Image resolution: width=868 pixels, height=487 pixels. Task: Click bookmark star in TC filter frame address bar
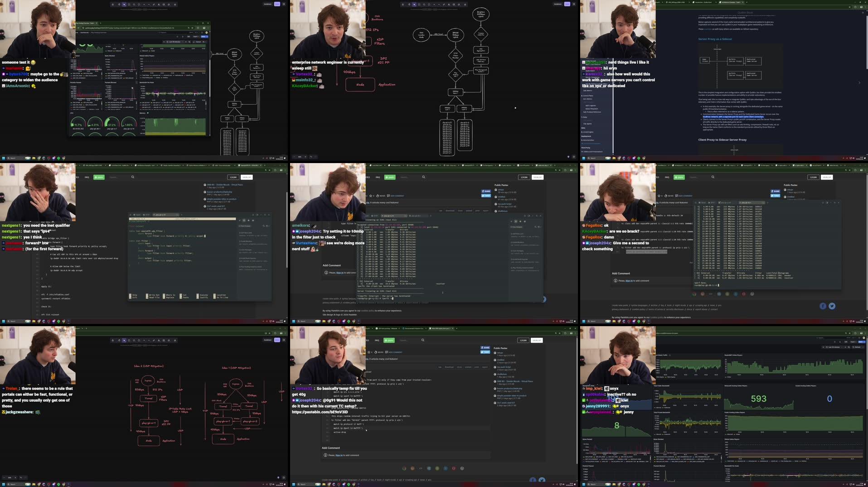coord(560,333)
